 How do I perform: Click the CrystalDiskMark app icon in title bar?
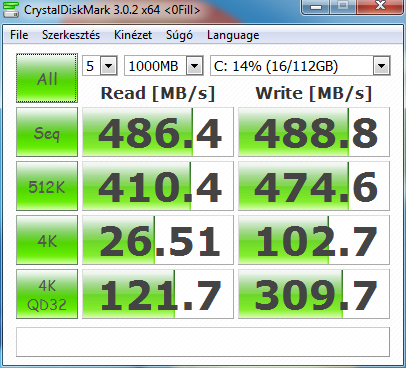click(11, 10)
